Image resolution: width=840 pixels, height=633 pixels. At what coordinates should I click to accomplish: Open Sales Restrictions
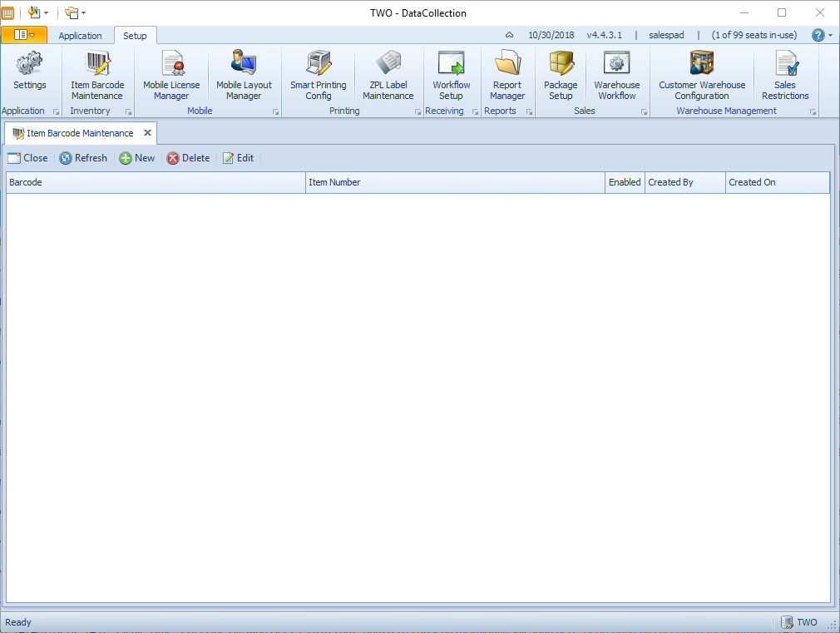click(785, 75)
